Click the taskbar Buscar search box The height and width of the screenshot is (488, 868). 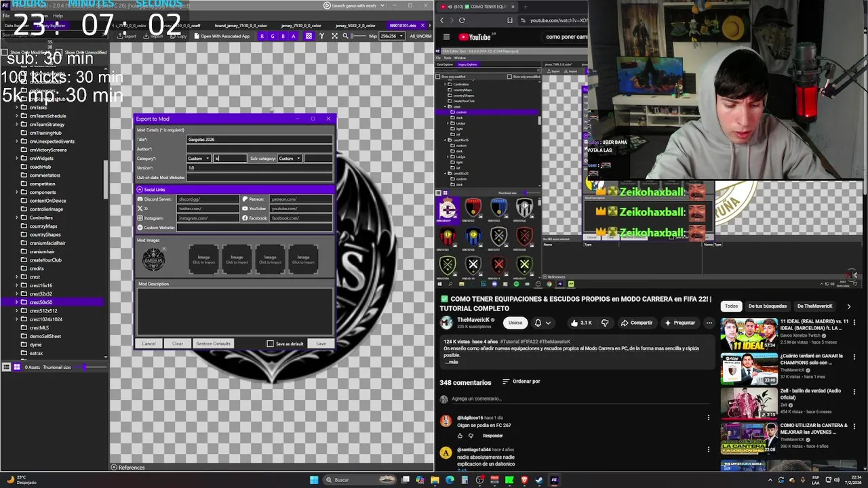coord(358,480)
